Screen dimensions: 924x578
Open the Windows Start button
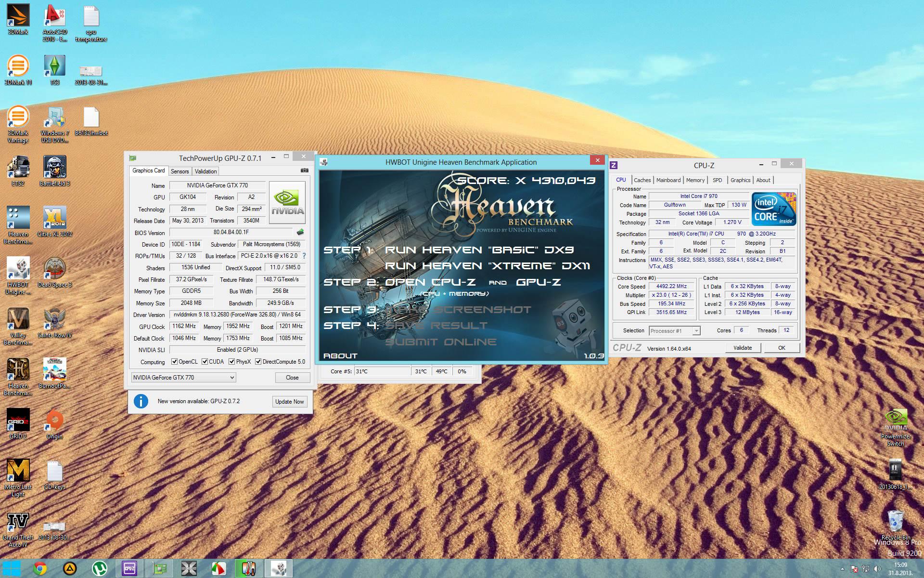tap(12, 568)
